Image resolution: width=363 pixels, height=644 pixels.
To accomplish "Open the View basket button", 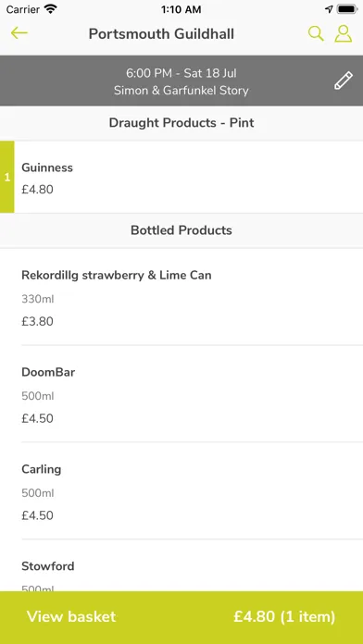I will tap(71, 616).
